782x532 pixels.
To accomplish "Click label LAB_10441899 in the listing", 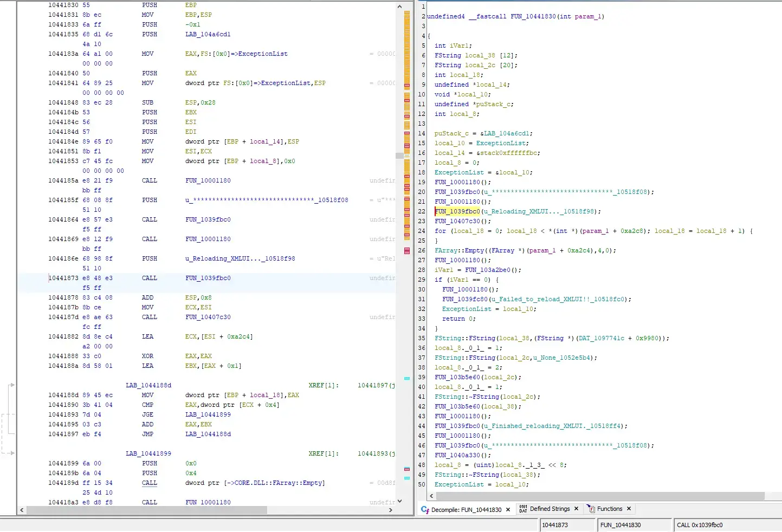I will (148, 453).
